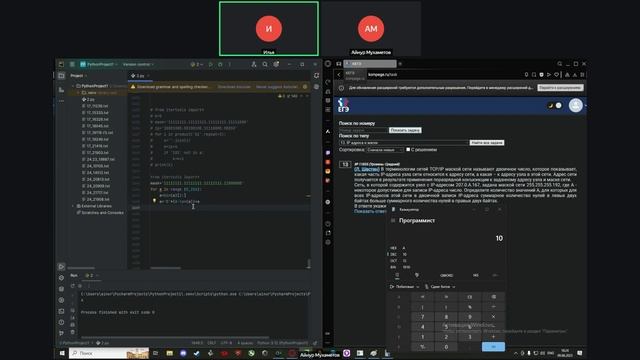Image resolution: width=640 pixels, height=360 pixels.
Task: Click the PyCharm Run button
Action: tap(211, 64)
